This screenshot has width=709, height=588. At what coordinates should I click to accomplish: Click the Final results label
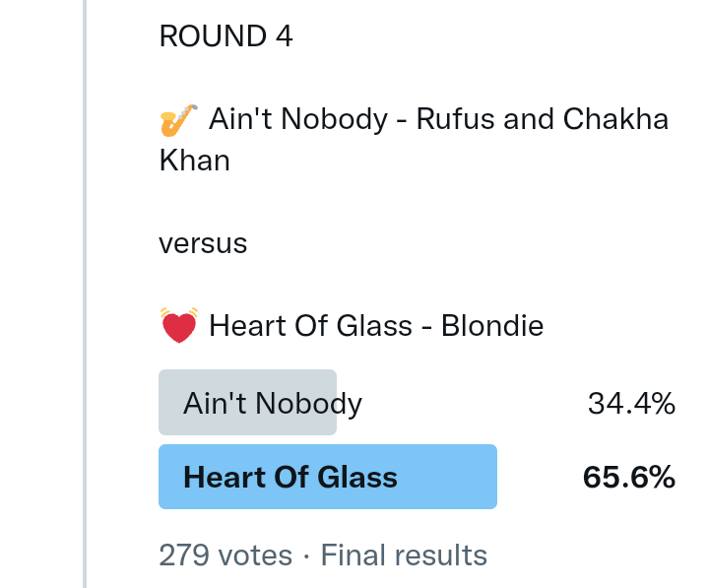point(404,555)
